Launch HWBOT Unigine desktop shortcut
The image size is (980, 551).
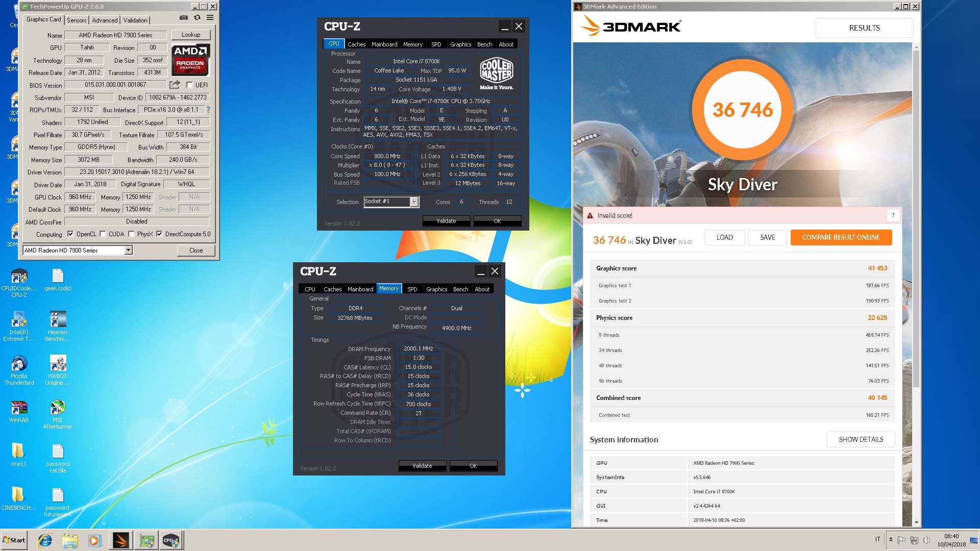[x=58, y=371]
